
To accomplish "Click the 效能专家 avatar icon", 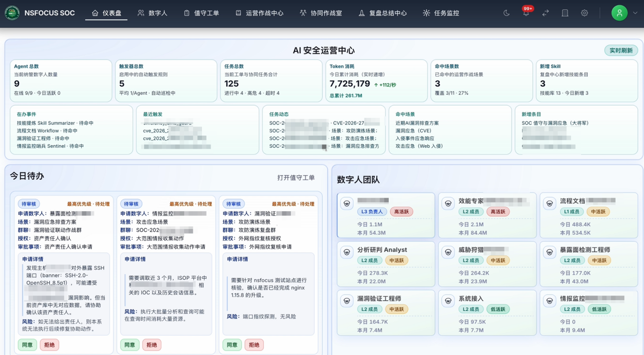I will 448,204.
